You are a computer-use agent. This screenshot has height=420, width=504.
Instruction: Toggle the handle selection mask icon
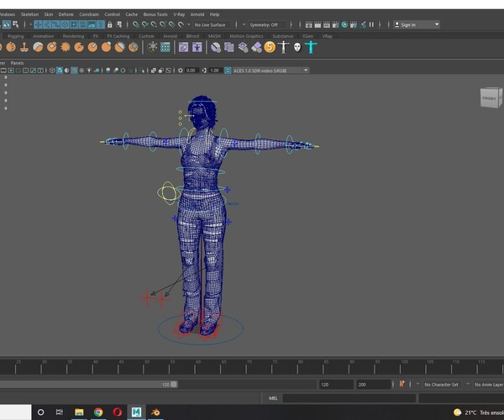[39, 24]
